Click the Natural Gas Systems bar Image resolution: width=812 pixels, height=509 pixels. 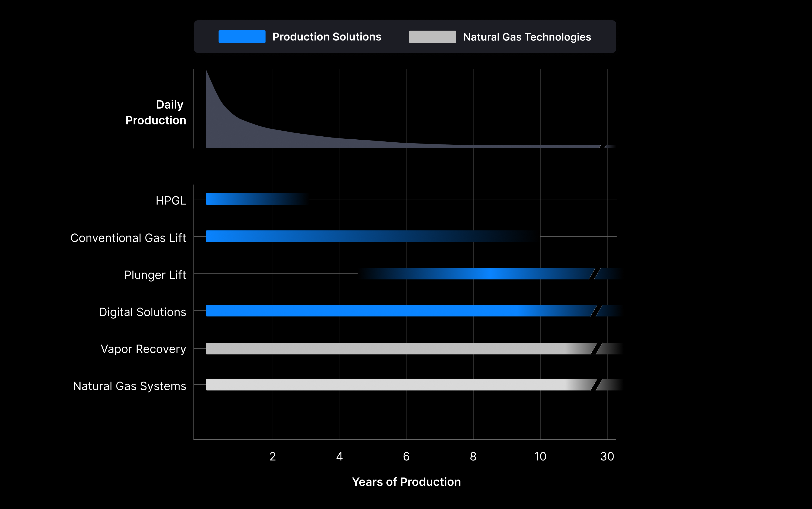pyautogui.click(x=387, y=385)
